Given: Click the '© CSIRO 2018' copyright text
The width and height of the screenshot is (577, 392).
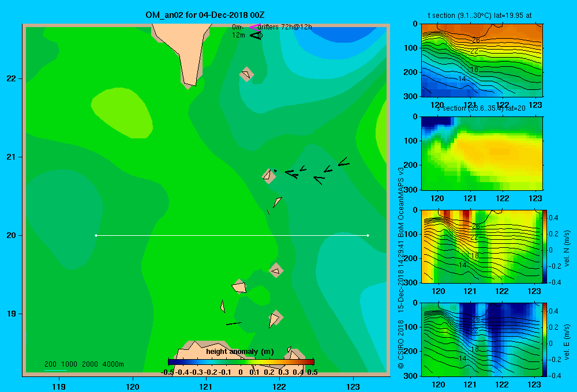Looking at the screenshot, I should 401,344.
